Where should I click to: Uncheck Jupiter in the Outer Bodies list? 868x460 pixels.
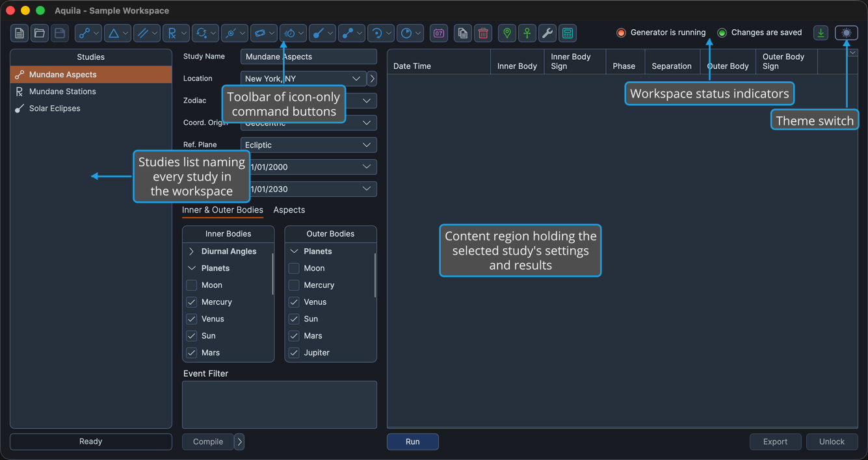[x=294, y=353]
